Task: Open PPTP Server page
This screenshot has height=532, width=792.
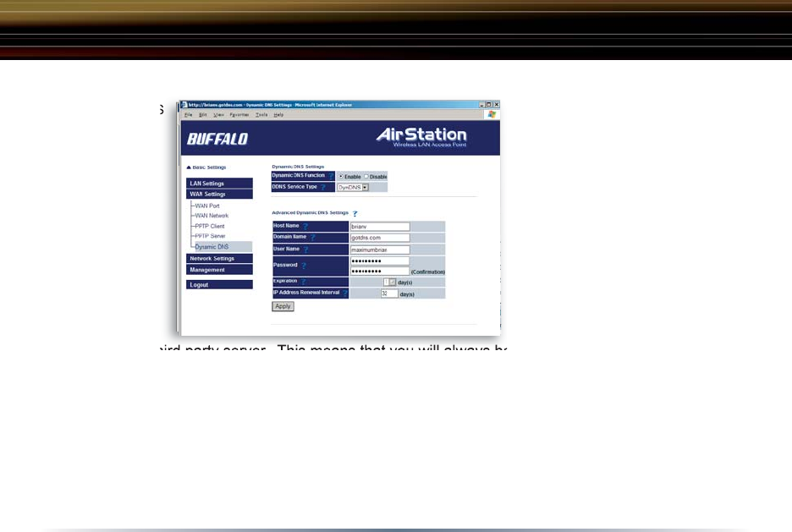Action: click(x=210, y=236)
